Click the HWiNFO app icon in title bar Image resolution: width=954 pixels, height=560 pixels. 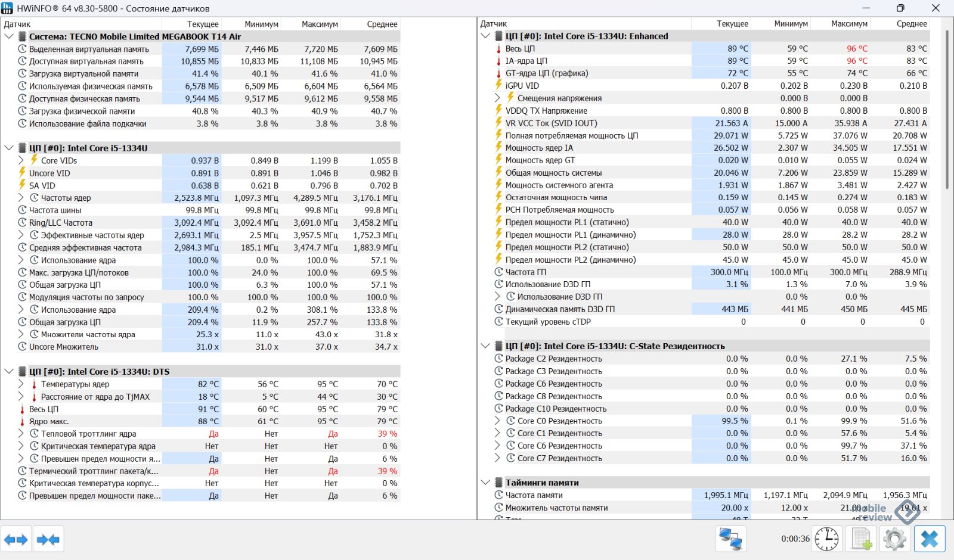[x=7, y=8]
